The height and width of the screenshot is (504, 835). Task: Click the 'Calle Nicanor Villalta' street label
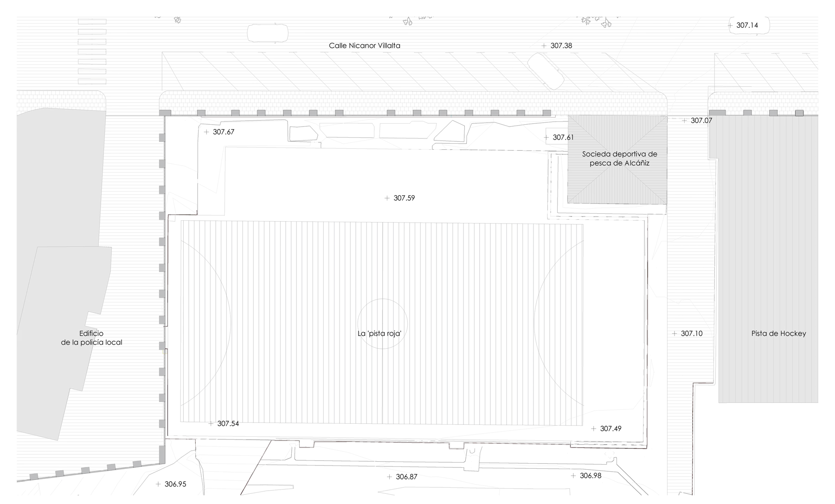point(365,45)
